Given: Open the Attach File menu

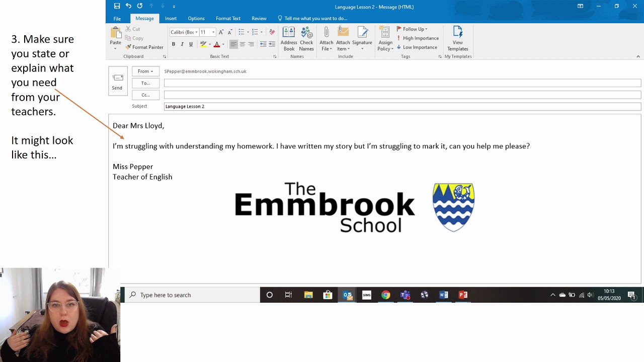Looking at the screenshot, I should [x=327, y=39].
